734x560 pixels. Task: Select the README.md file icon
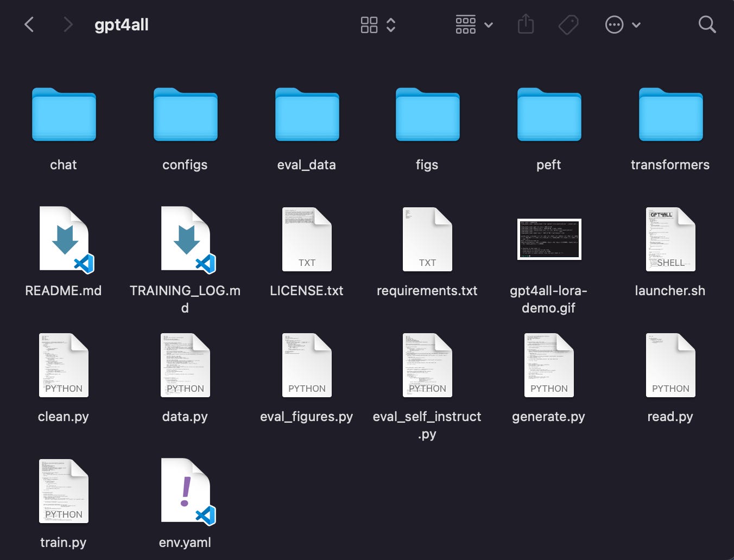coord(66,239)
